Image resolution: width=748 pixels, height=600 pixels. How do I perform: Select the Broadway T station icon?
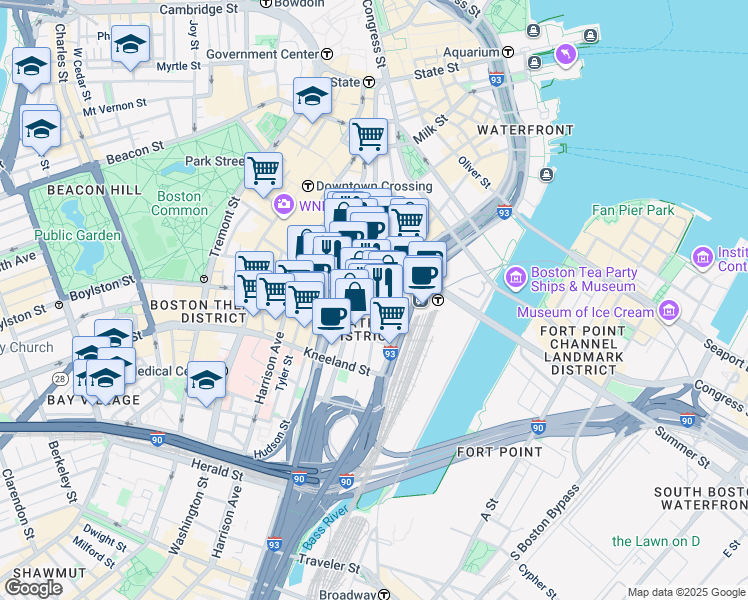[x=384, y=594]
